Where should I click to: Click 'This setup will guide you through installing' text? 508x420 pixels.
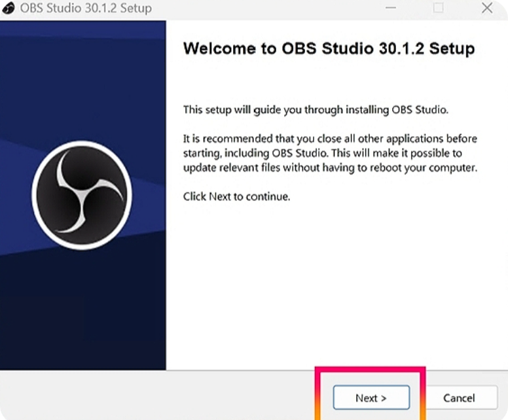pos(286,110)
